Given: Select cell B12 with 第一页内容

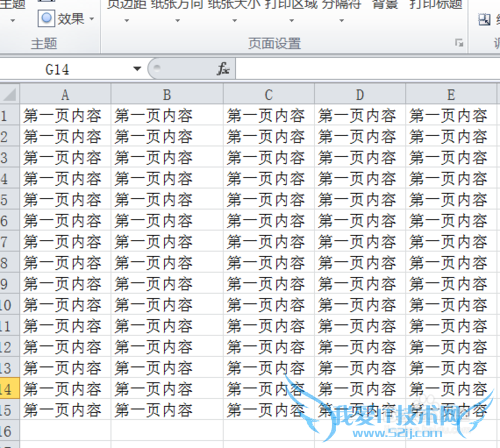Looking at the screenshot, I should click(167, 347).
